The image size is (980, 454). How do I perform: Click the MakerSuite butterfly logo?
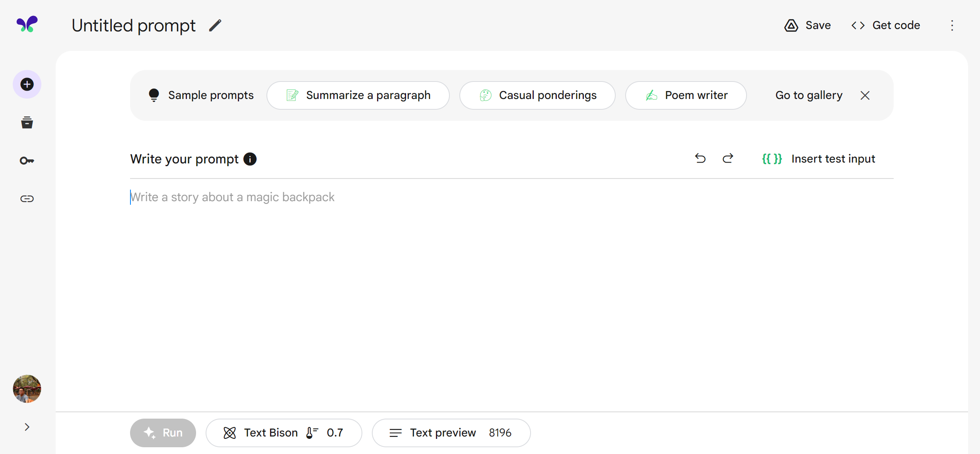(x=27, y=24)
